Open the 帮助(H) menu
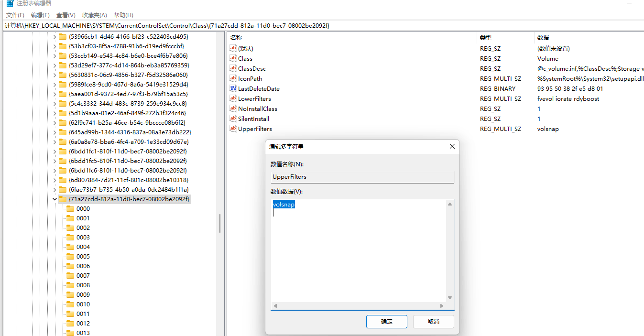Viewport: 644px width, 336px height. pos(124,15)
